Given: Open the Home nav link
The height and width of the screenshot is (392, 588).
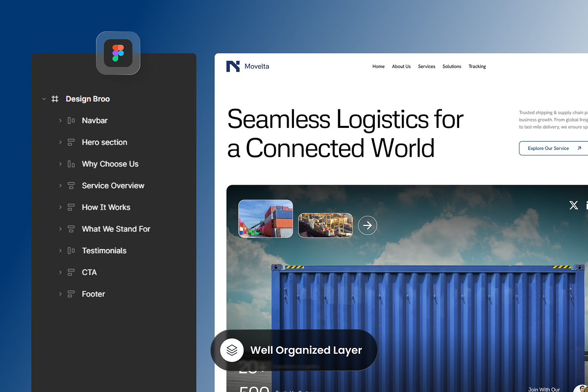Looking at the screenshot, I should coord(378,67).
